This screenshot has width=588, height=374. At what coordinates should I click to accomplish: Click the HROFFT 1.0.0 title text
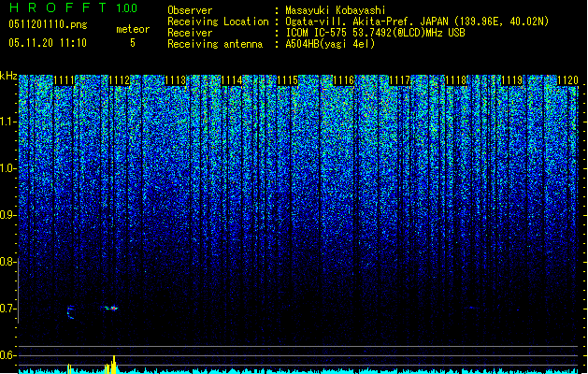coord(73,7)
